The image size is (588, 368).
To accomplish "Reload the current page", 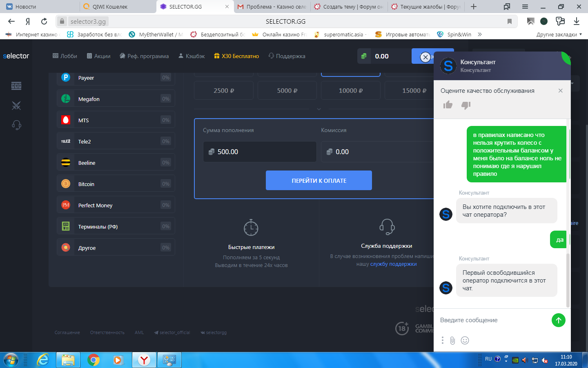I will click(x=44, y=21).
